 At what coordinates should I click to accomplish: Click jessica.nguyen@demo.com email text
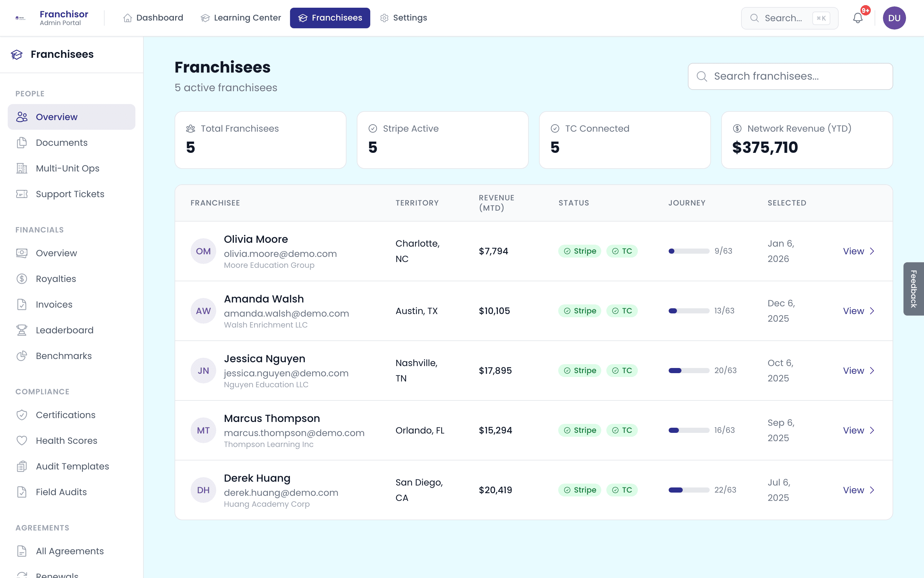[286, 373]
